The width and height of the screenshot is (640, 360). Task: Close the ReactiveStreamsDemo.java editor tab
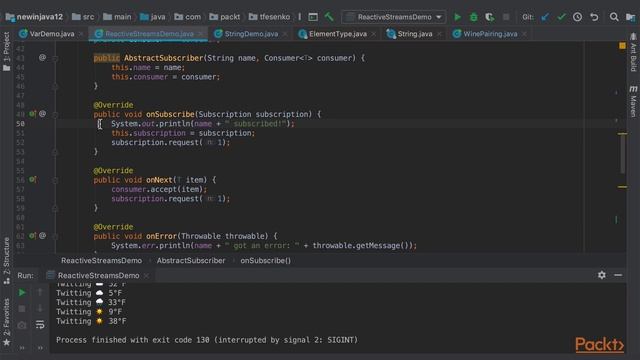200,34
